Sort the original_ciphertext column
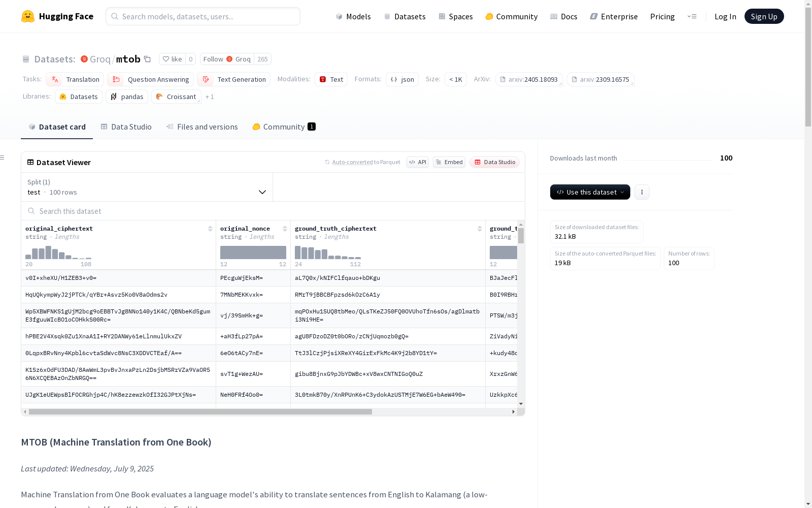The height and width of the screenshot is (508, 812). pyautogui.click(x=210, y=229)
